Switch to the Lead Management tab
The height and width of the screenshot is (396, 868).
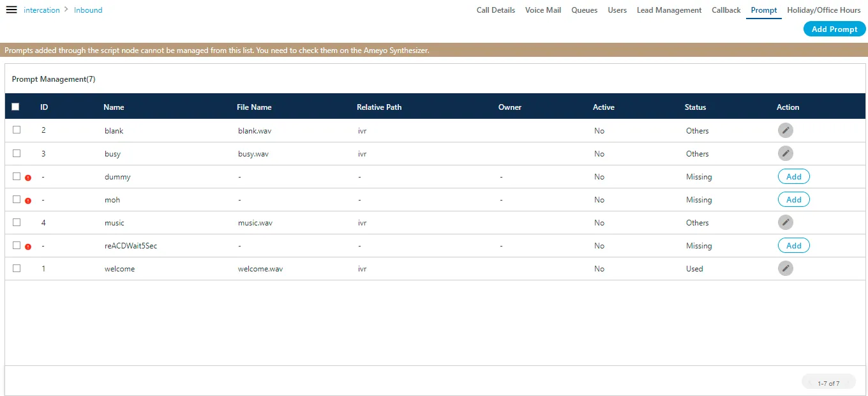[x=669, y=10]
